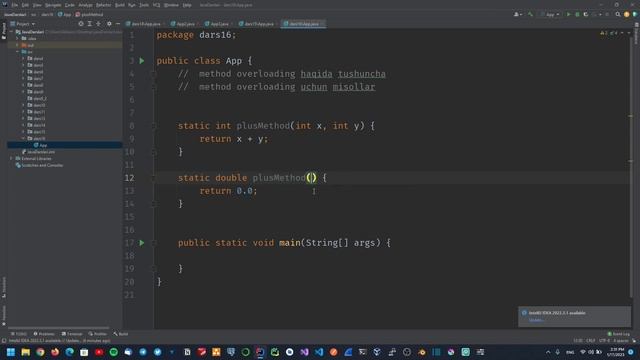Open Search Everywhere magnifier icon
This screenshot has height=360, width=640.
click(618, 14)
